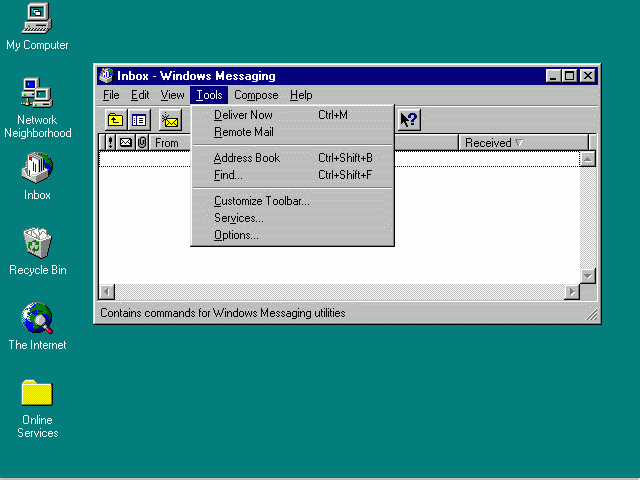Choose Remote Mail from Tools menu
The width and height of the screenshot is (640, 480).
(292, 132)
